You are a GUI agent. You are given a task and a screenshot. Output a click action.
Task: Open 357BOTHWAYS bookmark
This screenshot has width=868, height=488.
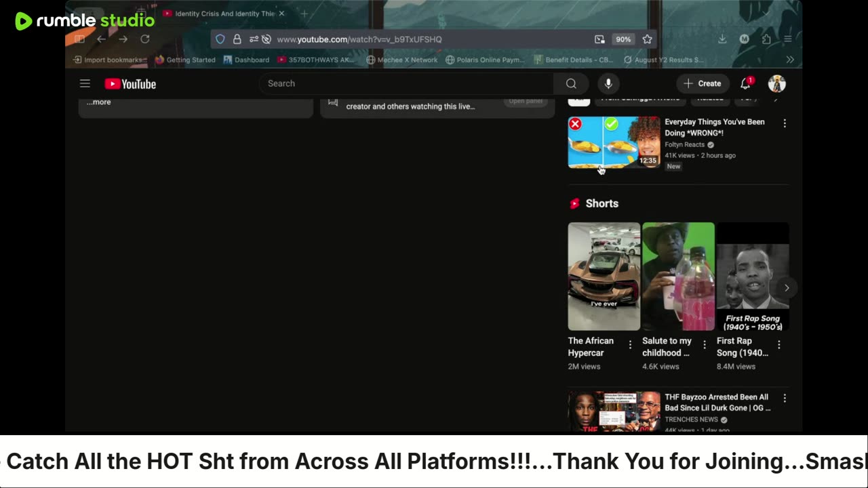coord(317,60)
